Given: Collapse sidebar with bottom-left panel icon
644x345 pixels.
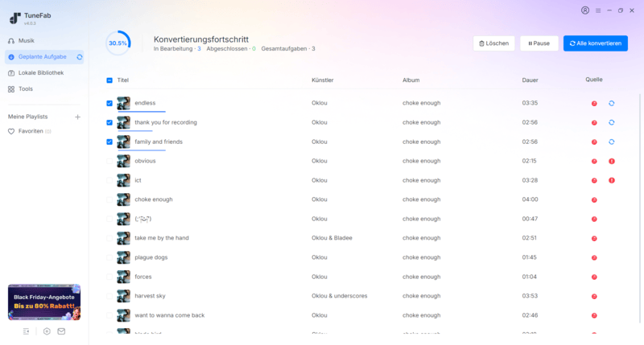Looking at the screenshot, I should click(26, 331).
